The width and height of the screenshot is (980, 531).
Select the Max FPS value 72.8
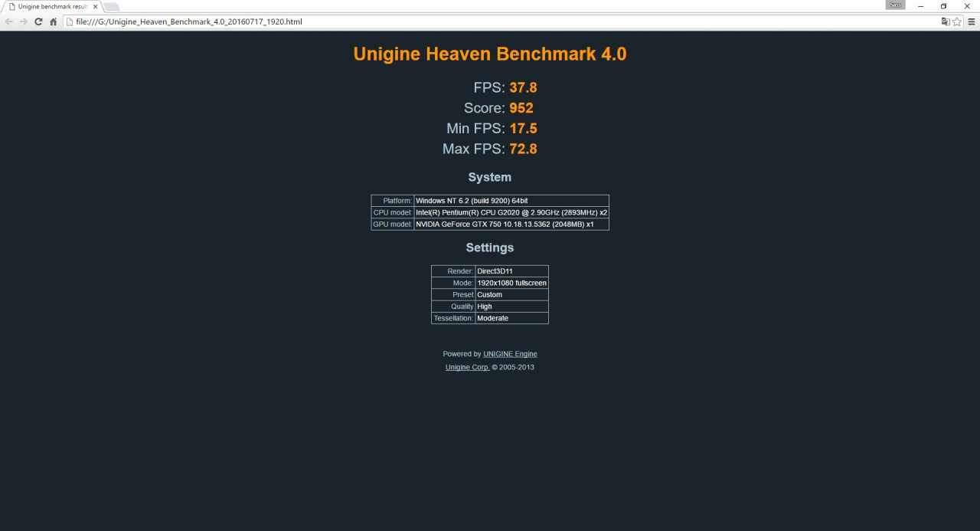pyautogui.click(x=524, y=149)
